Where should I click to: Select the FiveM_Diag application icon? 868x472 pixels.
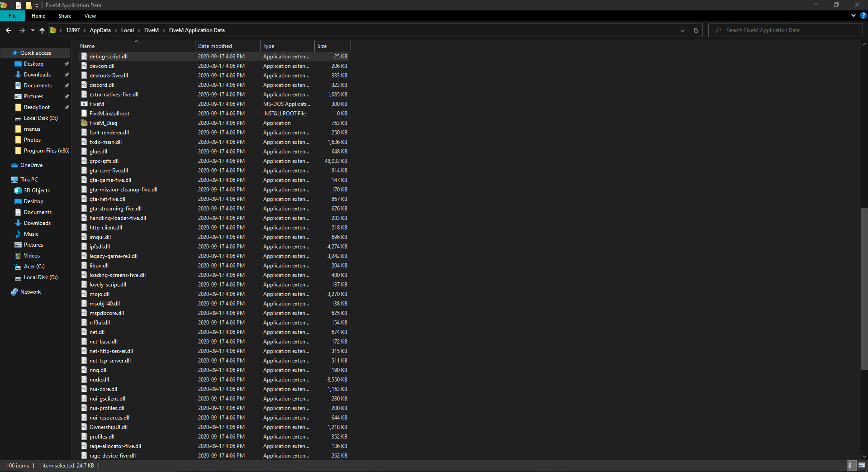click(84, 123)
